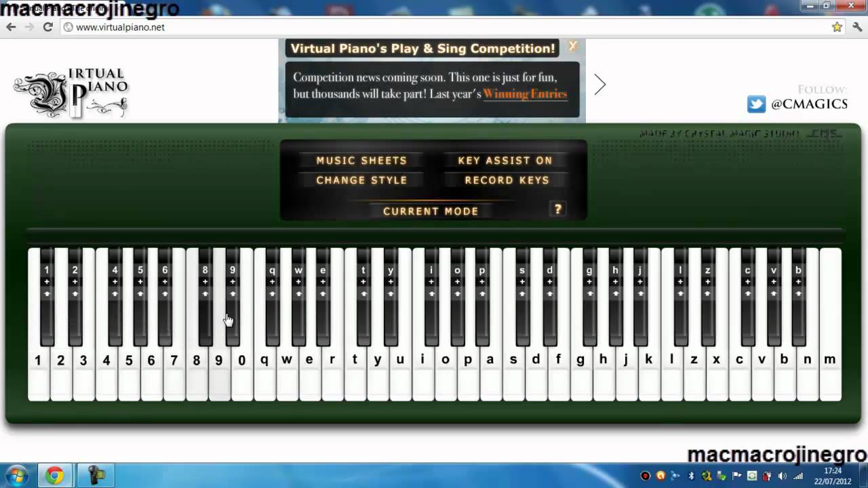Open the question mark help button
Viewport: 868px width, 488px height.
[x=558, y=209]
